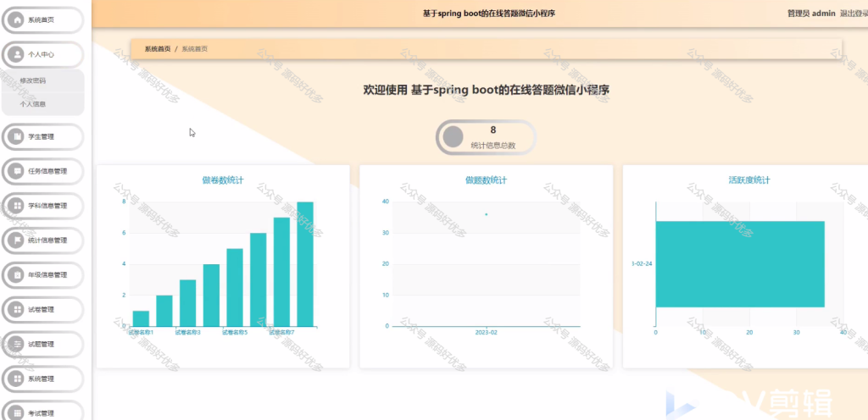868x420 pixels.
Task: Expand the 系统管理 menu
Action: click(42, 379)
